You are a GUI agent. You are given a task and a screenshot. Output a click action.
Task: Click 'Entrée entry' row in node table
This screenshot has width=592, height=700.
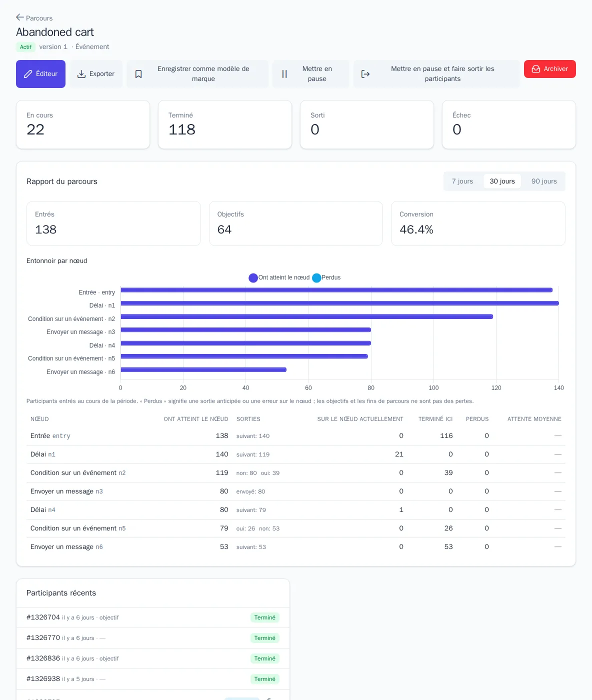(x=296, y=436)
